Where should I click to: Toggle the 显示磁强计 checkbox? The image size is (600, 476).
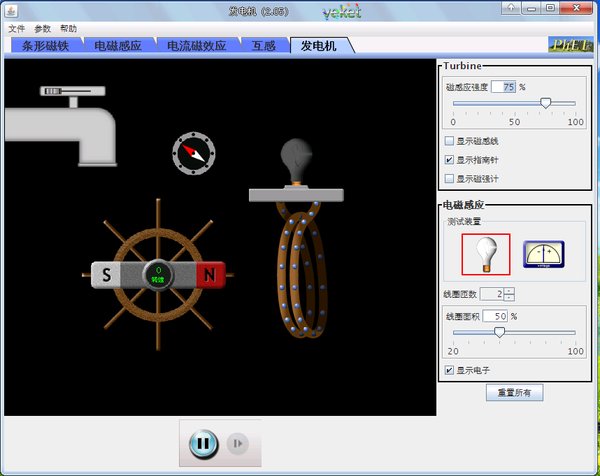coord(449,178)
